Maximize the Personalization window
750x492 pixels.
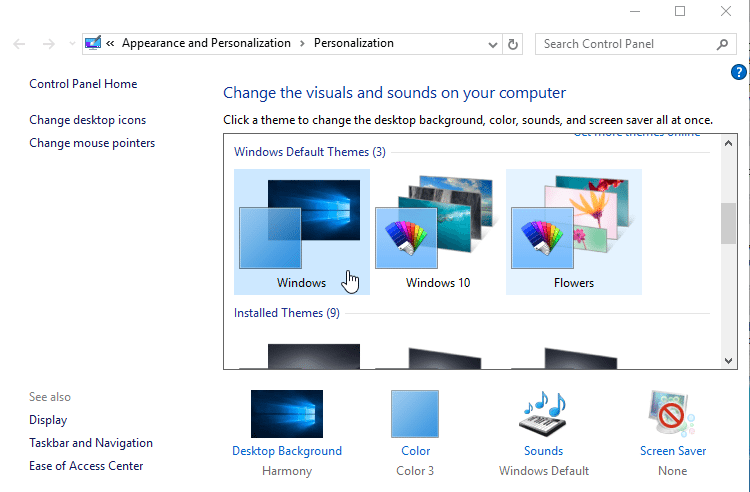point(680,11)
